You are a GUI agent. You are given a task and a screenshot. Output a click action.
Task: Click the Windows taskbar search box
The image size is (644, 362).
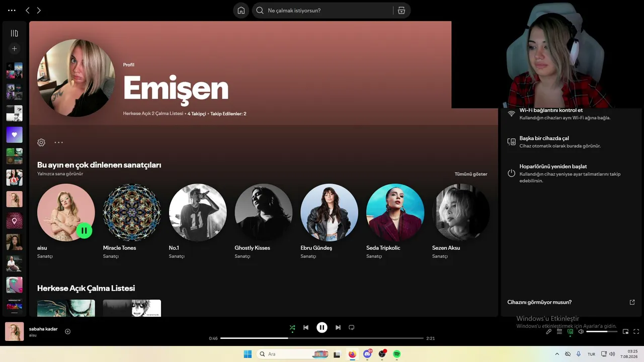point(293,354)
